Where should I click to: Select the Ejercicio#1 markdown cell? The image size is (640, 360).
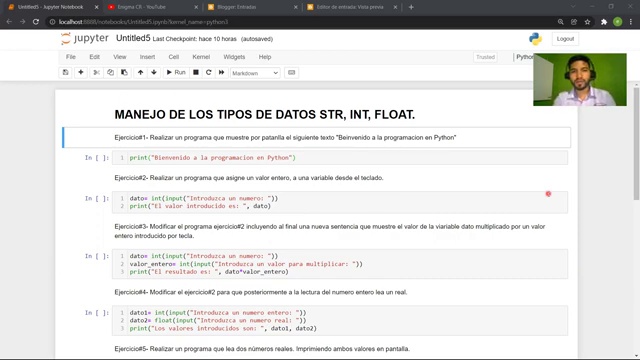click(x=316, y=138)
